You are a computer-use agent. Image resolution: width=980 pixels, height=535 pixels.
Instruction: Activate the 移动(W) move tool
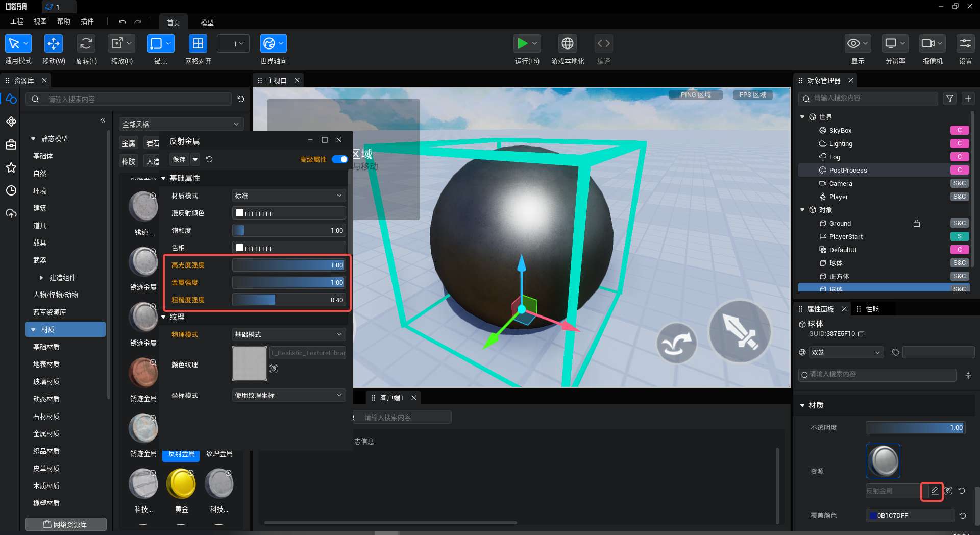54,44
